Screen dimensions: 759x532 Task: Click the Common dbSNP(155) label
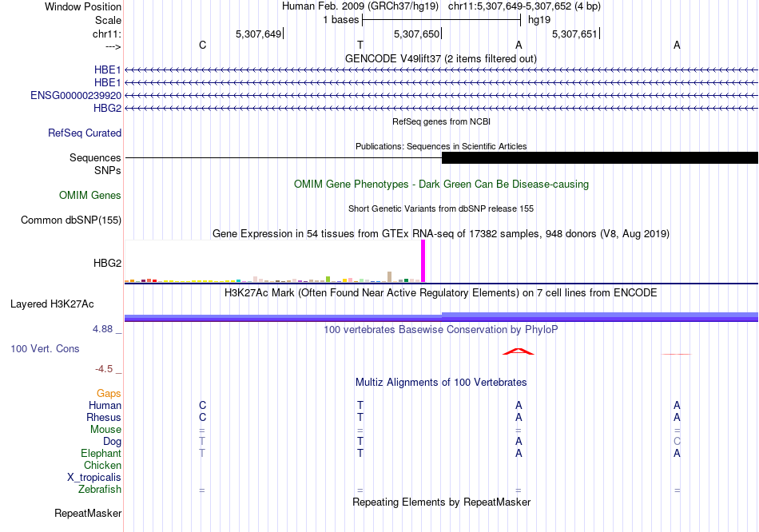tap(71, 220)
